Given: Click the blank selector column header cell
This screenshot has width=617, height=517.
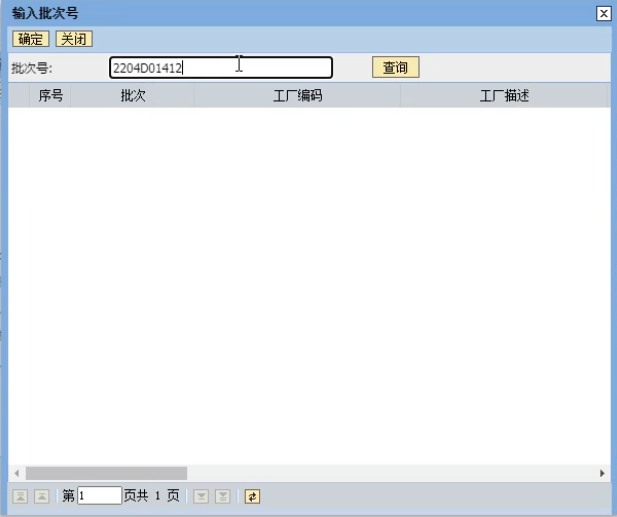Looking at the screenshot, I should pyautogui.click(x=19, y=96).
